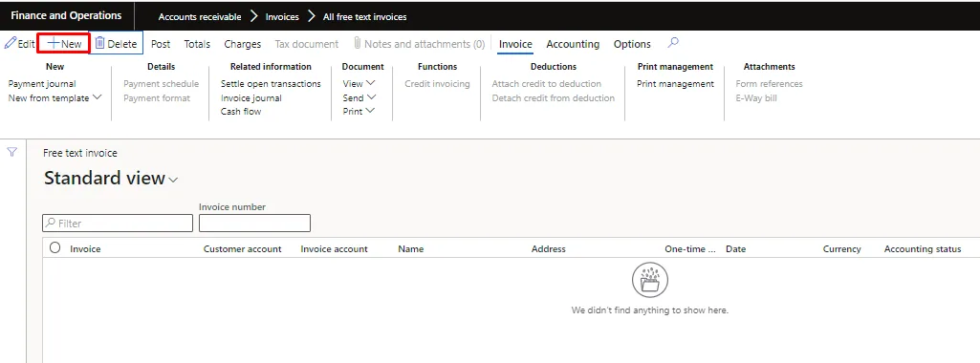The width and height of the screenshot is (980, 363).
Task: Click the Address column header
Action: (548, 248)
